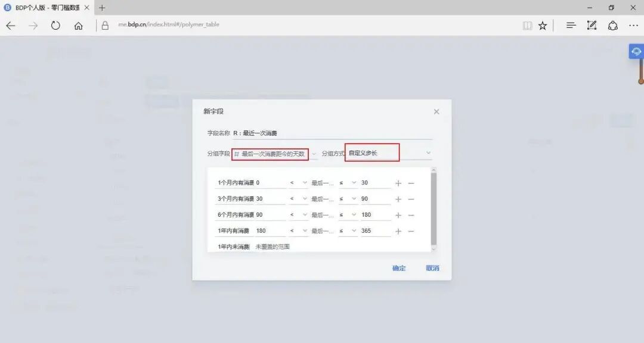Remove the 1个月内有消费 row with minus icon
This screenshot has width=644, height=343.
click(x=411, y=183)
